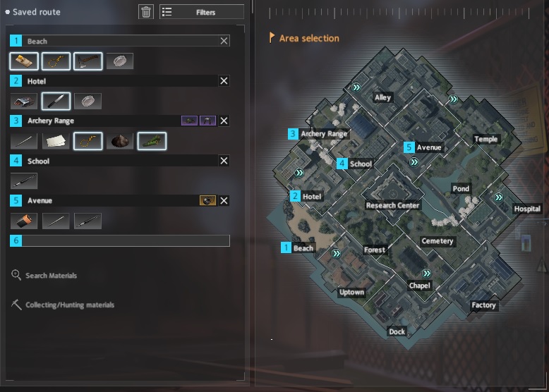Select the hammer item under Beach
Screen dimensions: 549x392
[88, 61]
